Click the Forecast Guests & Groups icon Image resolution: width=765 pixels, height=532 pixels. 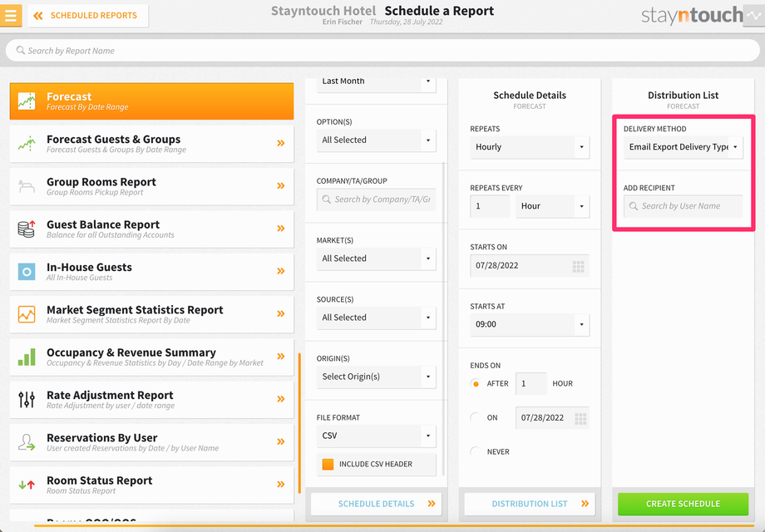pos(27,143)
